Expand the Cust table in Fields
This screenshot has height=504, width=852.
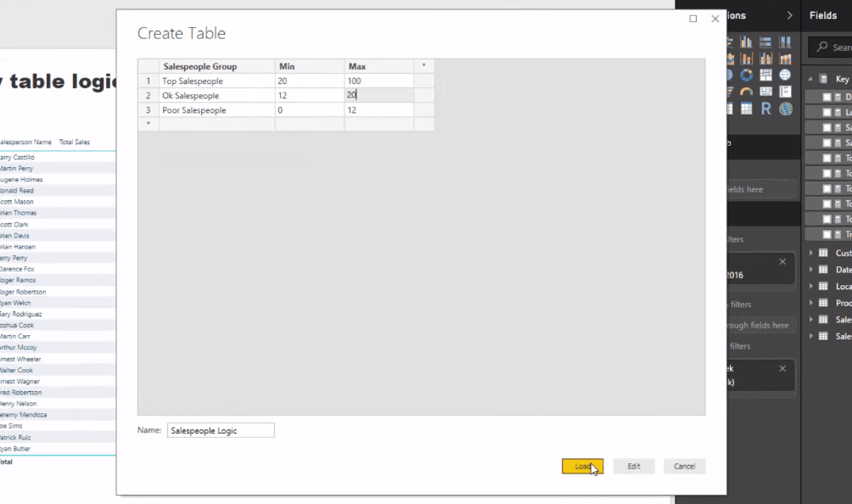(810, 253)
